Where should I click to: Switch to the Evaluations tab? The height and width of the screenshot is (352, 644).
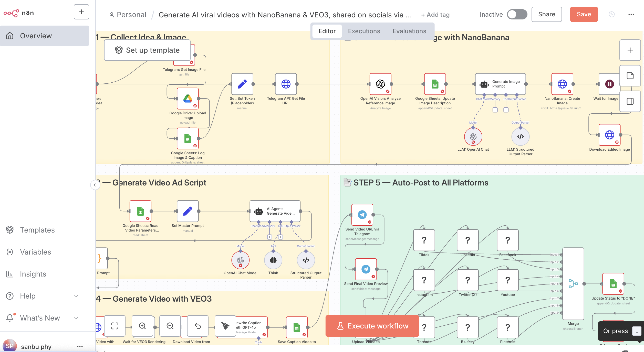409,31
